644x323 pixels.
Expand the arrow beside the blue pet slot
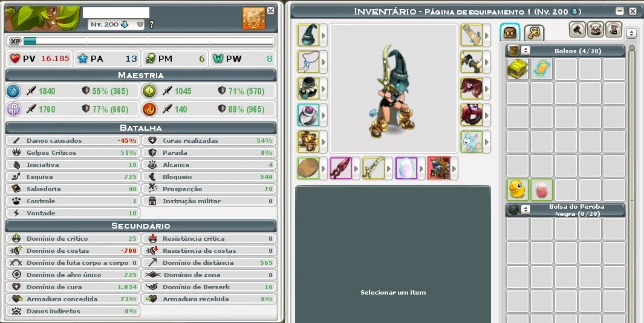[487, 142]
